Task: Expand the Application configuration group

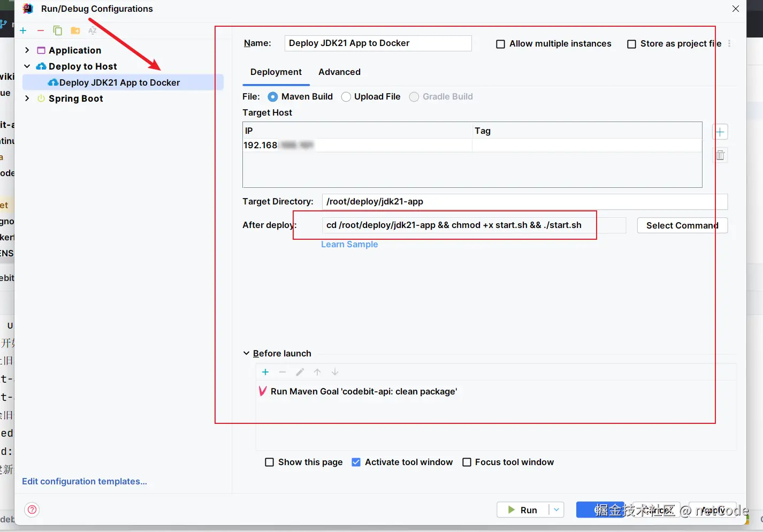Action: click(x=27, y=50)
